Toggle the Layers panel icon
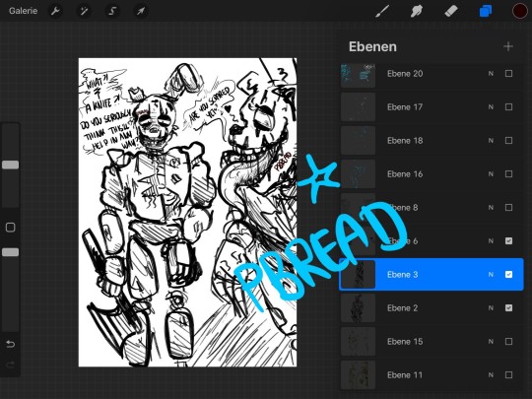This screenshot has width=532, height=399. coord(486,11)
